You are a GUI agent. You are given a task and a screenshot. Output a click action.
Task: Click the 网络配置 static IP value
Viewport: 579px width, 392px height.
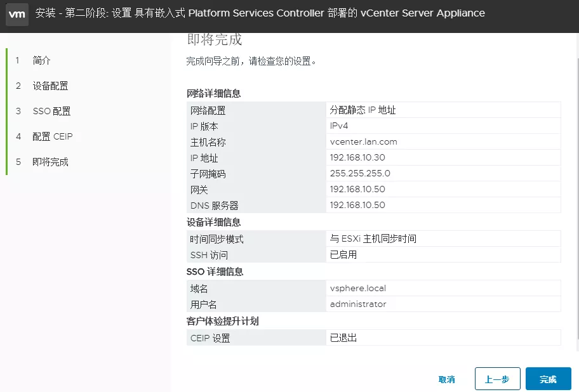[x=363, y=110]
